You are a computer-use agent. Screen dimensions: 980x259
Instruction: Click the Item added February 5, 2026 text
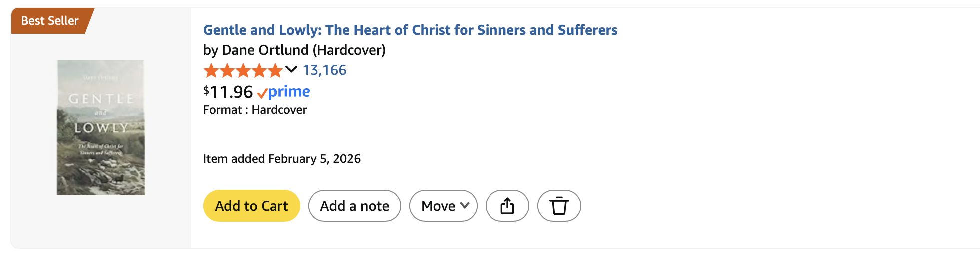coord(282,159)
